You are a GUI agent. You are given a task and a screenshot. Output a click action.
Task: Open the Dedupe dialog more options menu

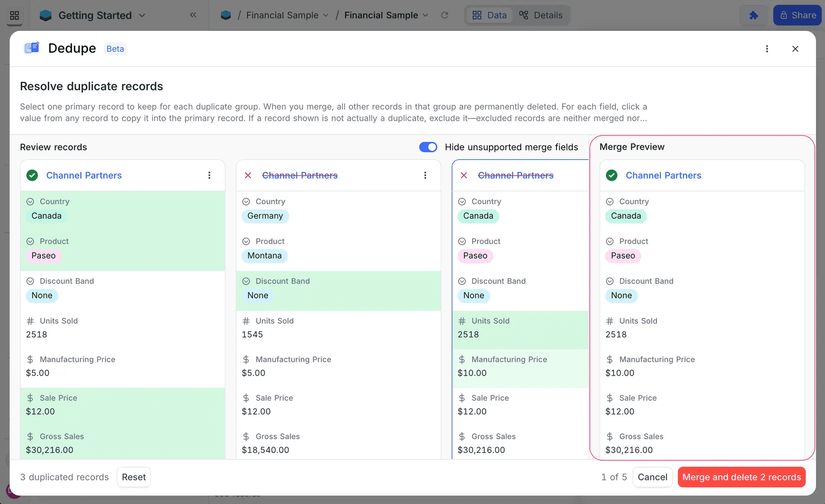coord(767,49)
